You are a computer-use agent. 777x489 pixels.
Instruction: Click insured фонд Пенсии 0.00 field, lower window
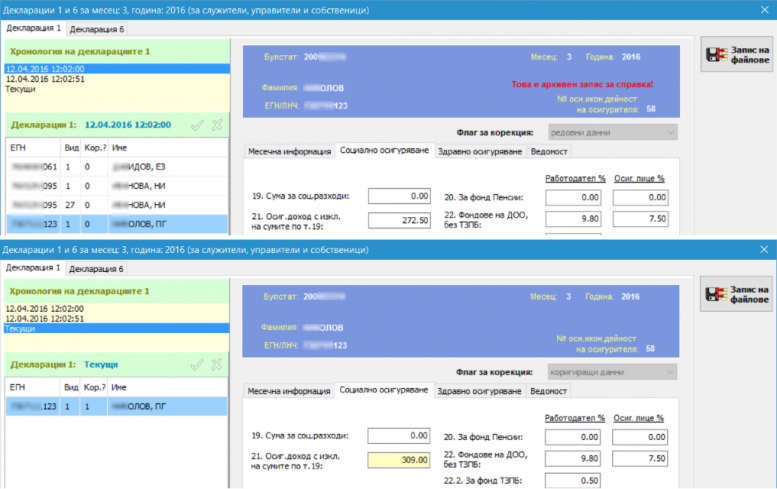click(x=640, y=437)
